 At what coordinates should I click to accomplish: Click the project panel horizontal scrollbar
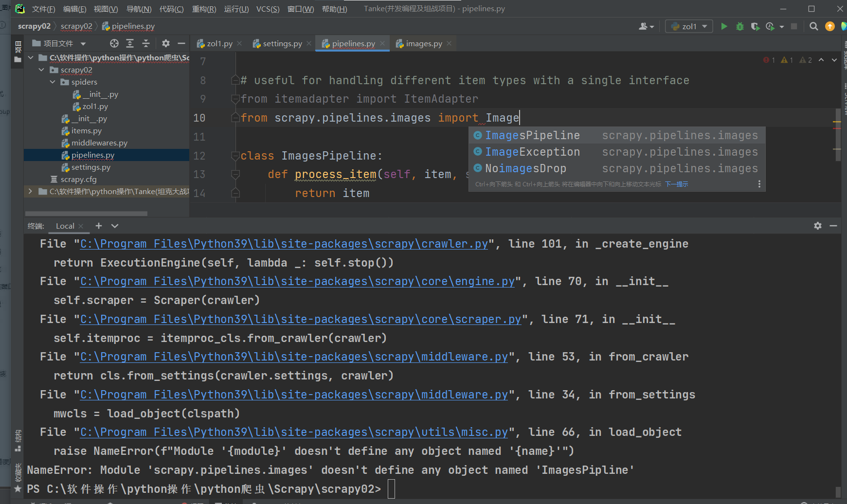click(x=86, y=213)
